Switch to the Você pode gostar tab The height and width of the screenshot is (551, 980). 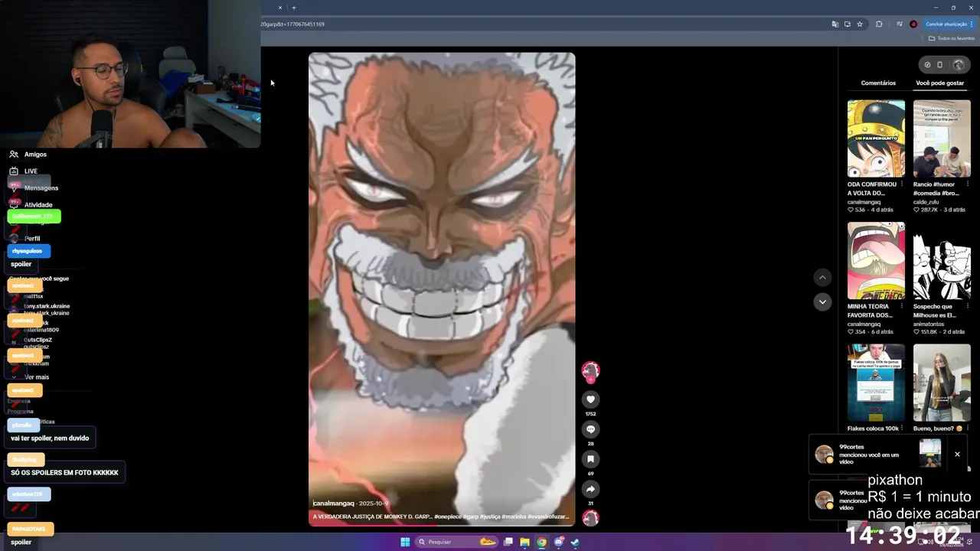[x=939, y=83]
